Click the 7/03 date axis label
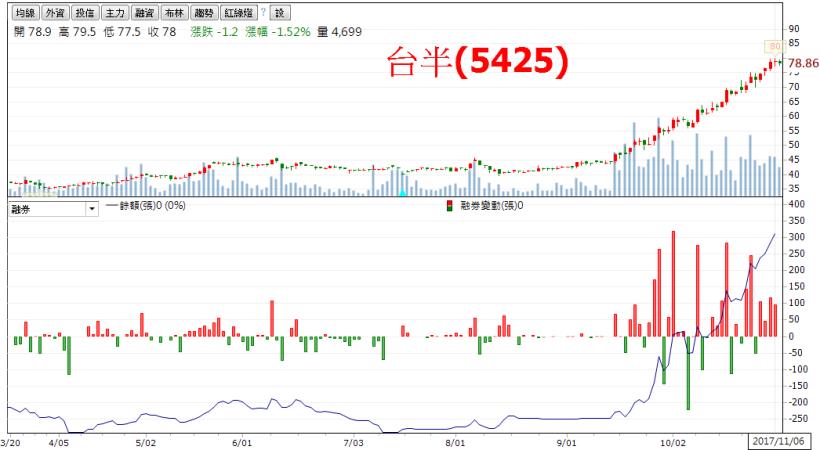Image resolution: width=820 pixels, height=450 pixels. point(354,443)
